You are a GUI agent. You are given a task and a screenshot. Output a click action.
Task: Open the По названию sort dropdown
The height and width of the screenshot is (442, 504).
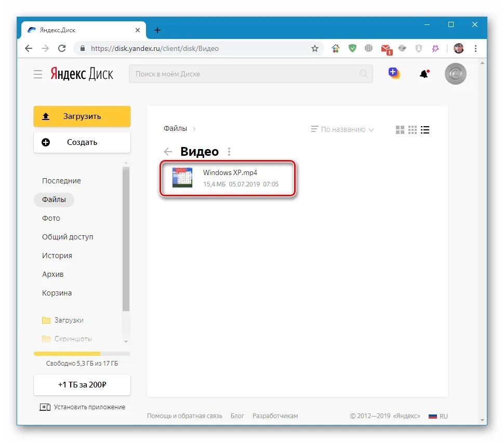(342, 129)
